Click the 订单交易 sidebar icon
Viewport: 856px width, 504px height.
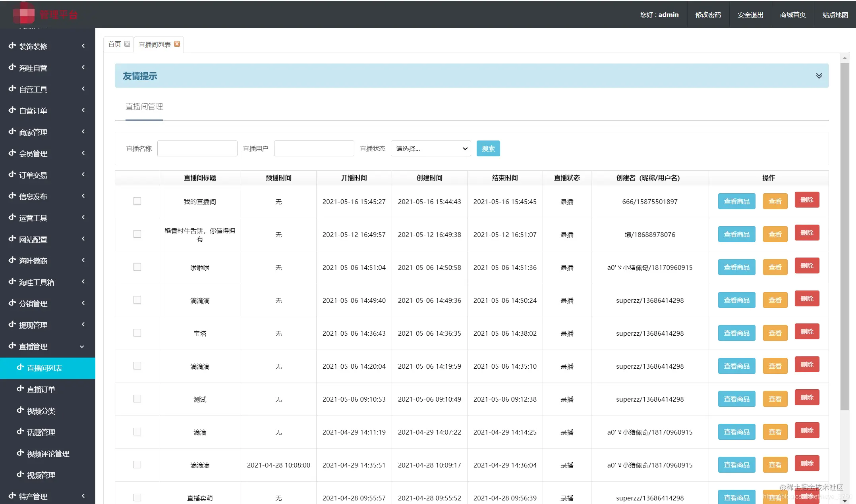(x=12, y=174)
